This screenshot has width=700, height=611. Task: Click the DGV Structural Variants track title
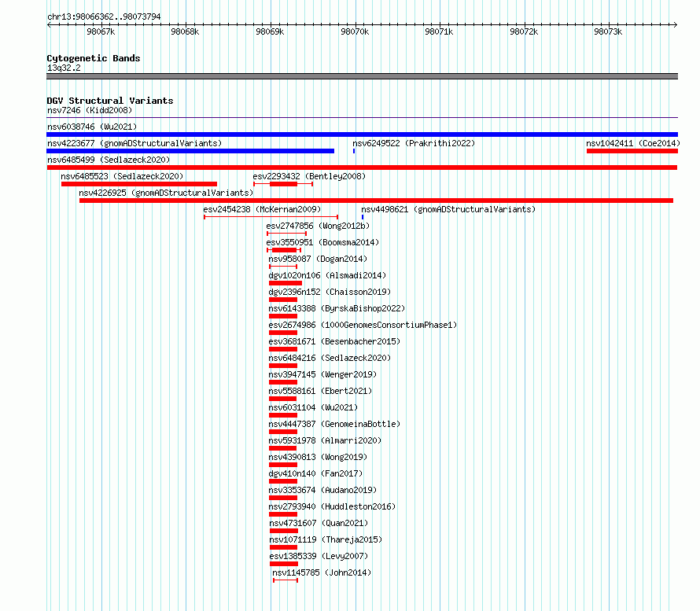110,101
